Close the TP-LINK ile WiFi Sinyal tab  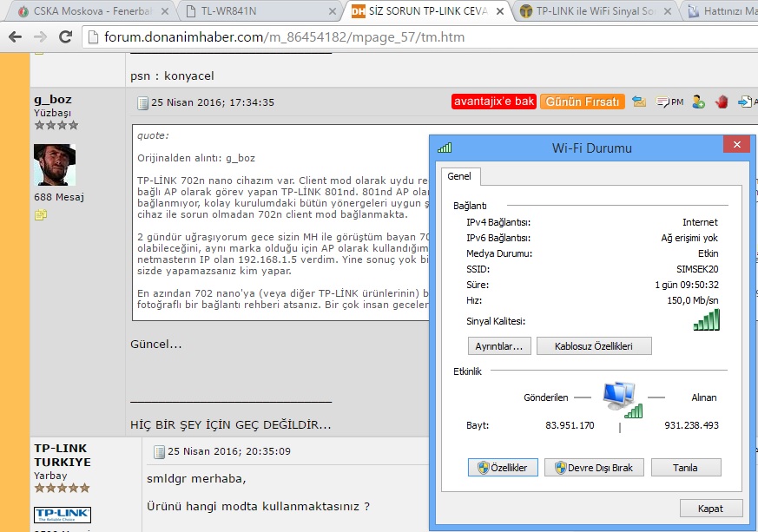668,11
